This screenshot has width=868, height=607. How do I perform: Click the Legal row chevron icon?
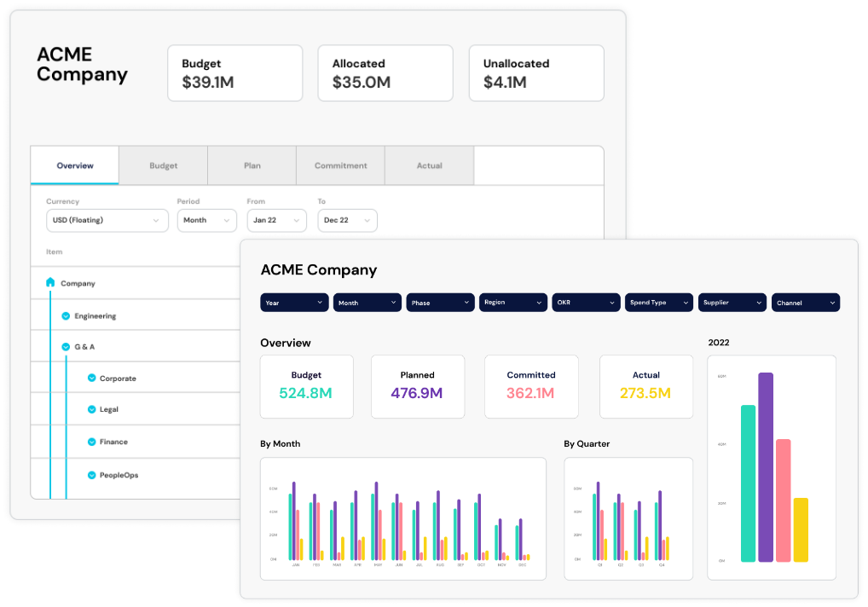click(91, 410)
